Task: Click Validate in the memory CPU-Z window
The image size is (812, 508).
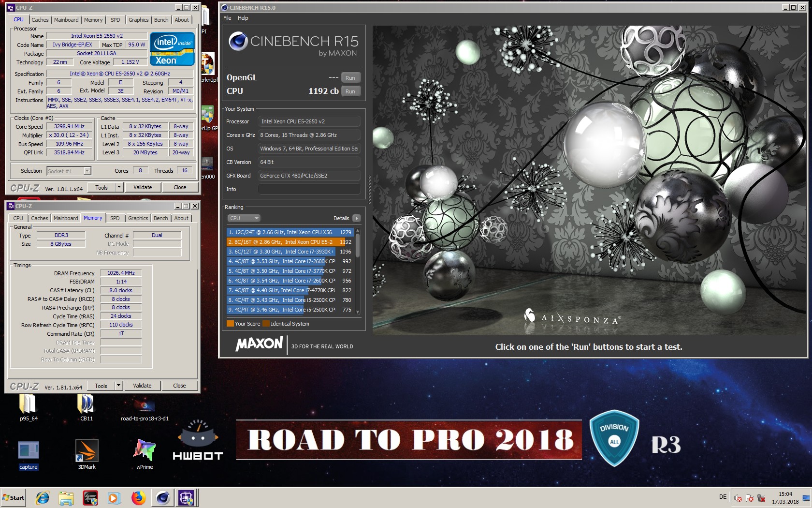Action: coord(142,386)
